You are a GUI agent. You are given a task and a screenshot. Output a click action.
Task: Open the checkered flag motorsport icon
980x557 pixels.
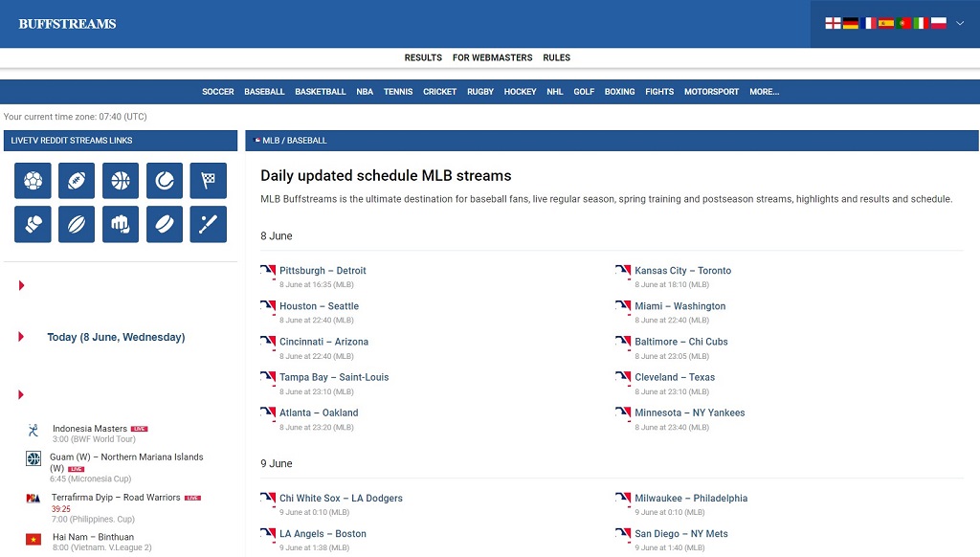[208, 181]
